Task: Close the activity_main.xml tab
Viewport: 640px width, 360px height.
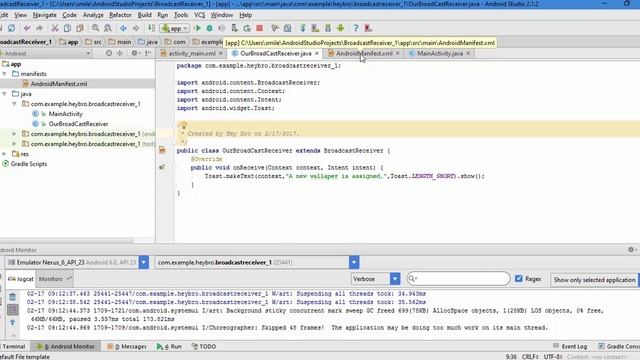Action: coord(221,53)
